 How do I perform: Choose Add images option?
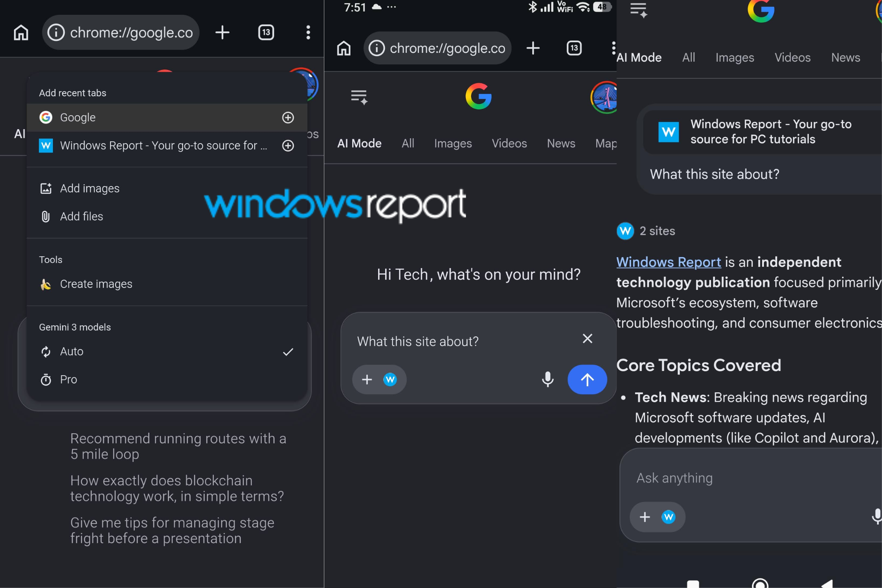(167, 188)
